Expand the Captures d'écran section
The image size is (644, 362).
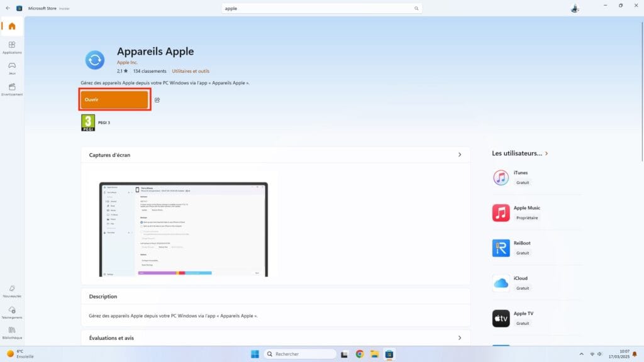pyautogui.click(x=459, y=155)
